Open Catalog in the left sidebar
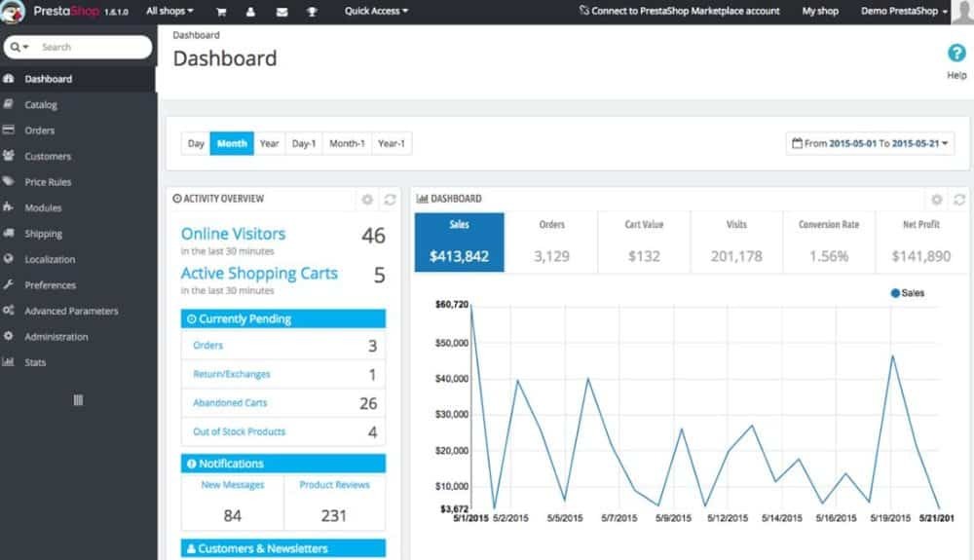974x560 pixels. click(x=41, y=104)
